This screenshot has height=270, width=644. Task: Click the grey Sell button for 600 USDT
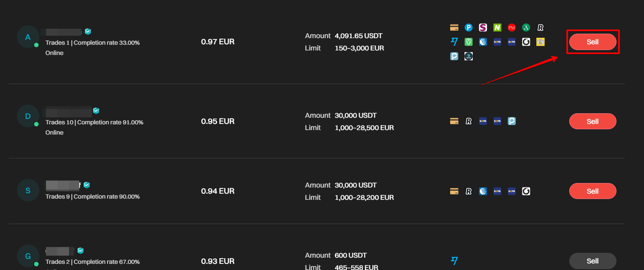(x=593, y=261)
